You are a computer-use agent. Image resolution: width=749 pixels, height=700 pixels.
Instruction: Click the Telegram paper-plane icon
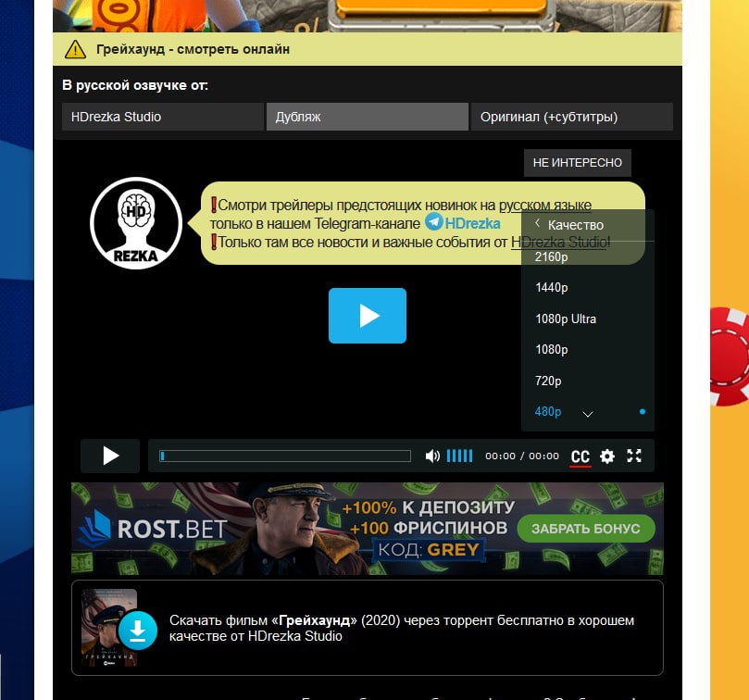click(433, 221)
